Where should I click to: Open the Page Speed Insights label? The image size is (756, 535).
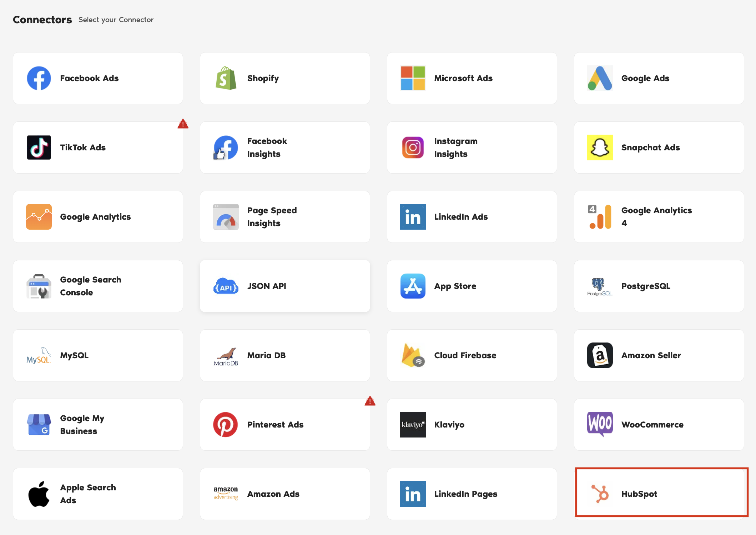click(272, 217)
